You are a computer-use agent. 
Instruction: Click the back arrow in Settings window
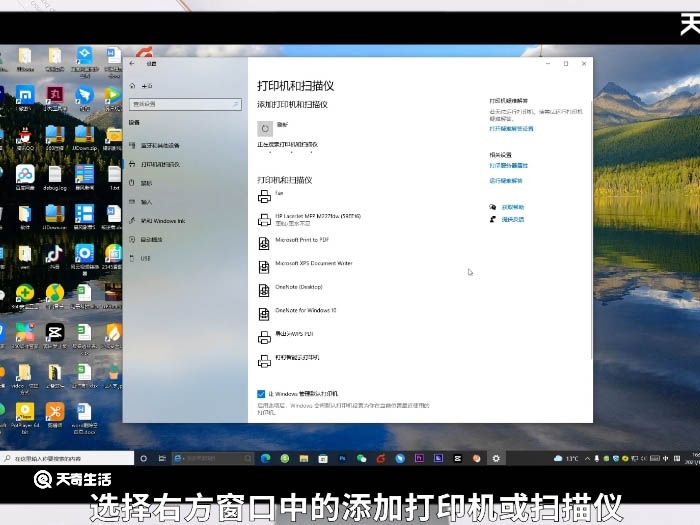coord(132,63)
